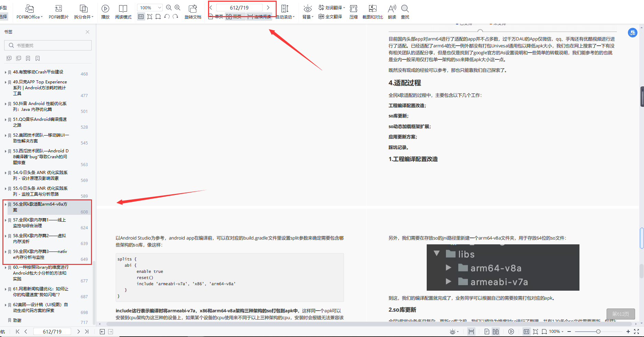Click the 旋转文档 rotate document tool
The image size is (644, 337).
tap(193, 12)
